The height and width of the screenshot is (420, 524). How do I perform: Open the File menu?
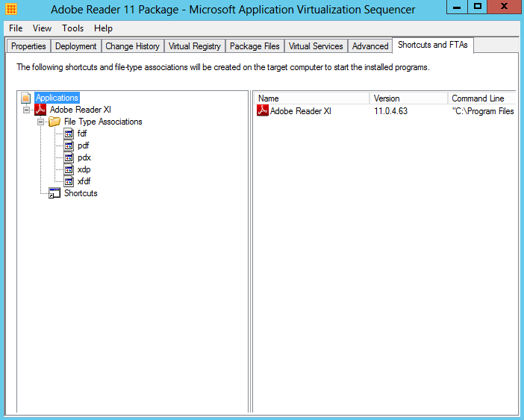pos(16,28)
